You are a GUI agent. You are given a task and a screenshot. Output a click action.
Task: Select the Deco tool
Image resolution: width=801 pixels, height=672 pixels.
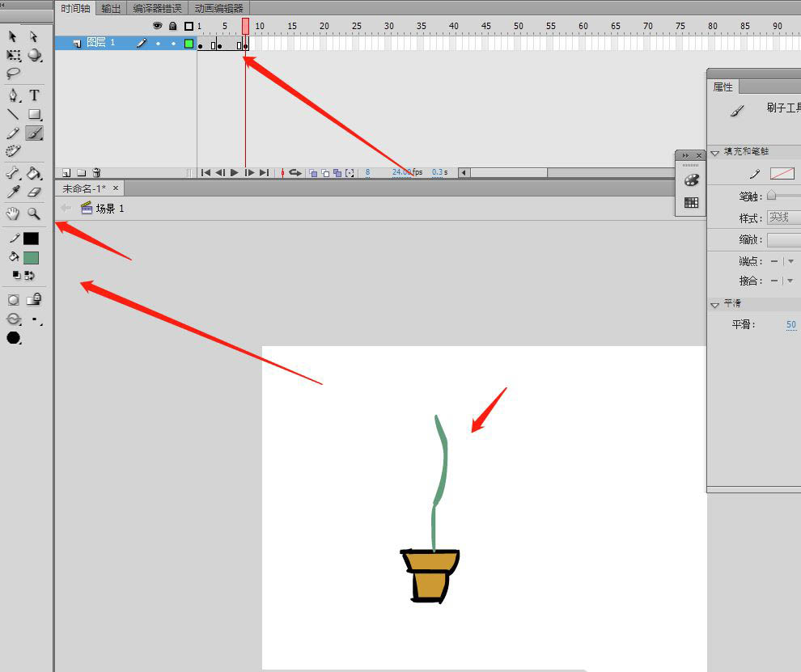[x=13, y=151]
